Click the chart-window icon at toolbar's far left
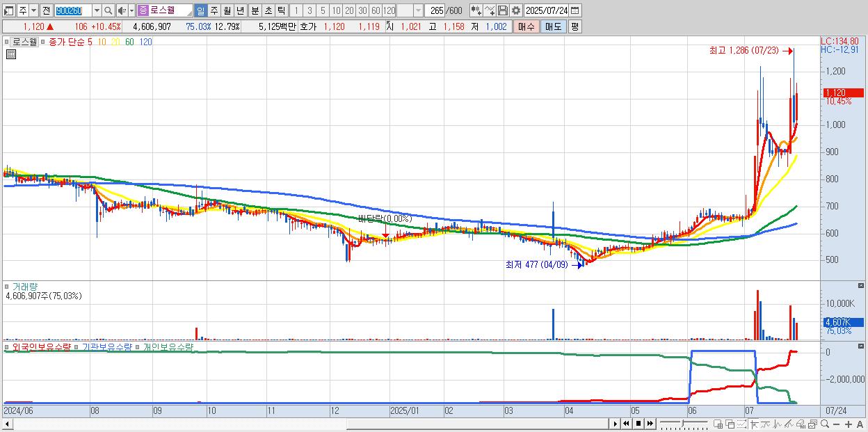The height and width of the screenshot is (432, 868). (x=8, y=10)
